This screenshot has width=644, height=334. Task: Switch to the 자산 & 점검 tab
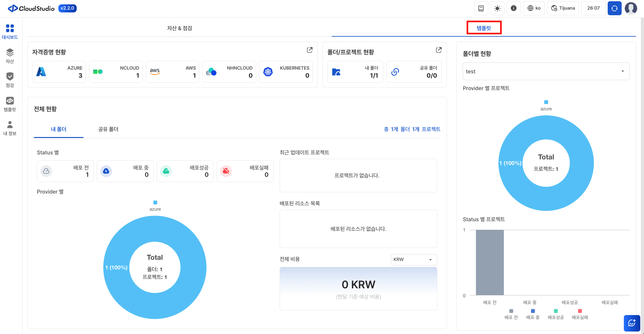click(179, 28)
